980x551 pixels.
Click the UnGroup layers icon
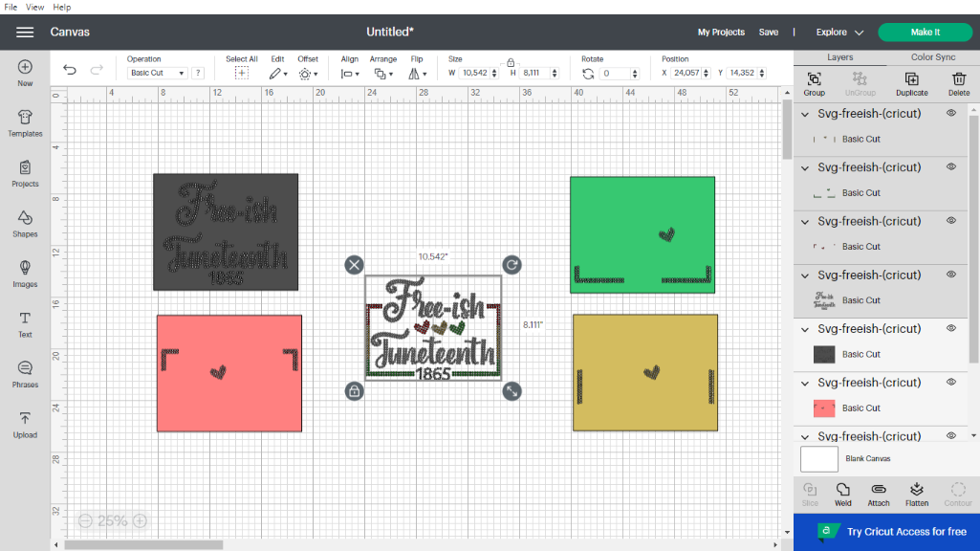[860, 84]
